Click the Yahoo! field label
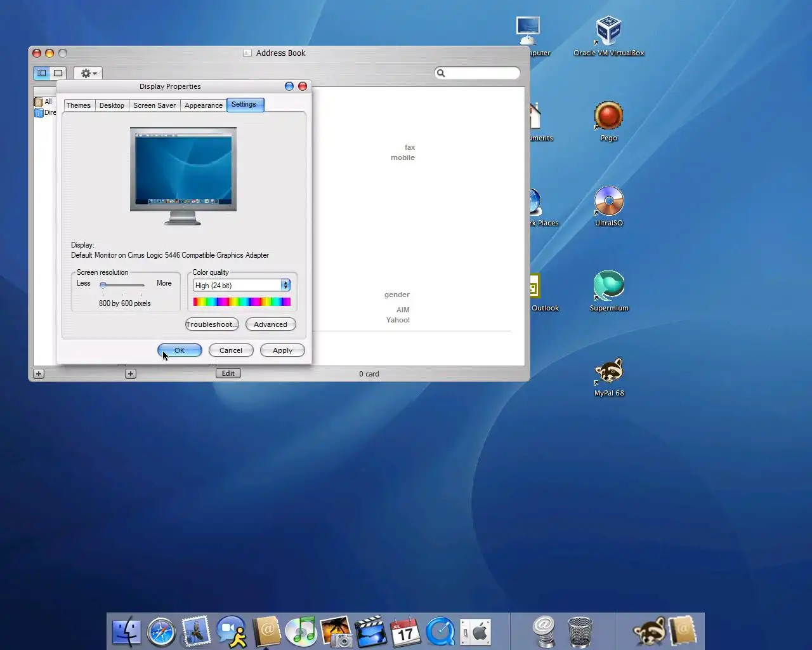This screenshot has width=812, height=650. tap(398, 320)
